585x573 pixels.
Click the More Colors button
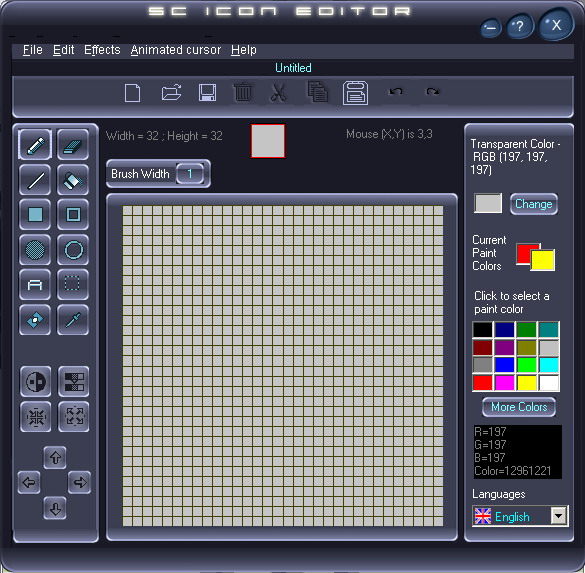(519, 407)
